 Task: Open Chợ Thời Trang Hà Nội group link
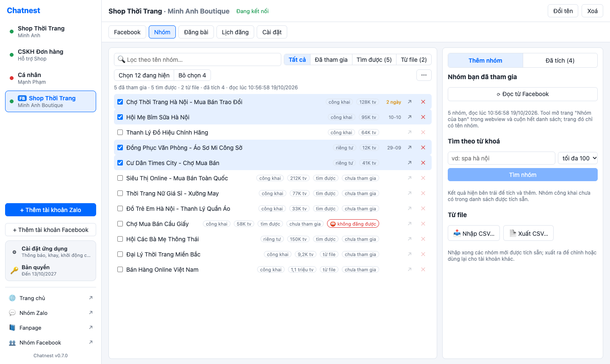(410, 102)
